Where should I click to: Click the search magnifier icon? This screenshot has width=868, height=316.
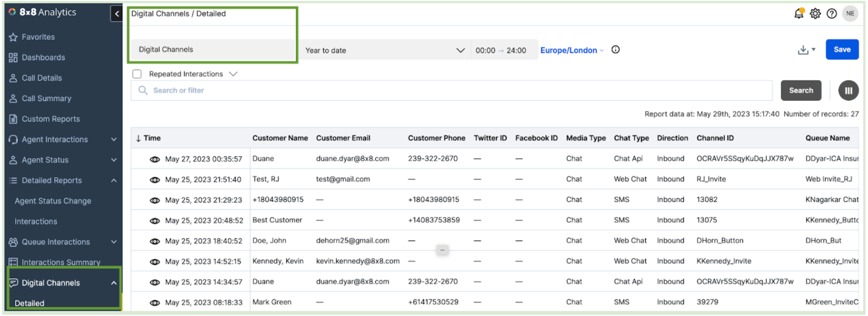click(x=143, y=90)
